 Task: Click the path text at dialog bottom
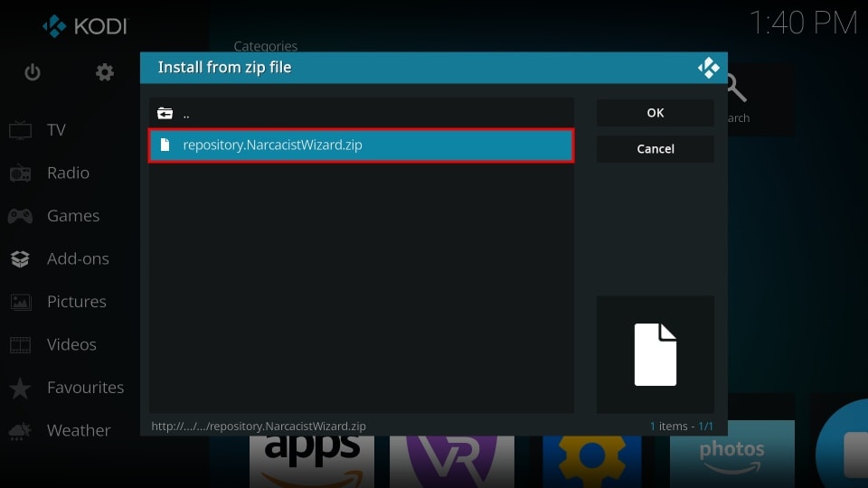[x=259, y=426]
